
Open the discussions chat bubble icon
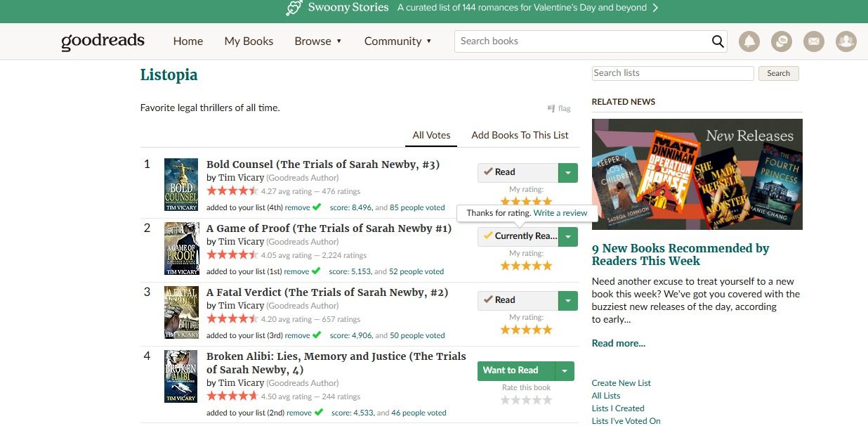(782, 41)
